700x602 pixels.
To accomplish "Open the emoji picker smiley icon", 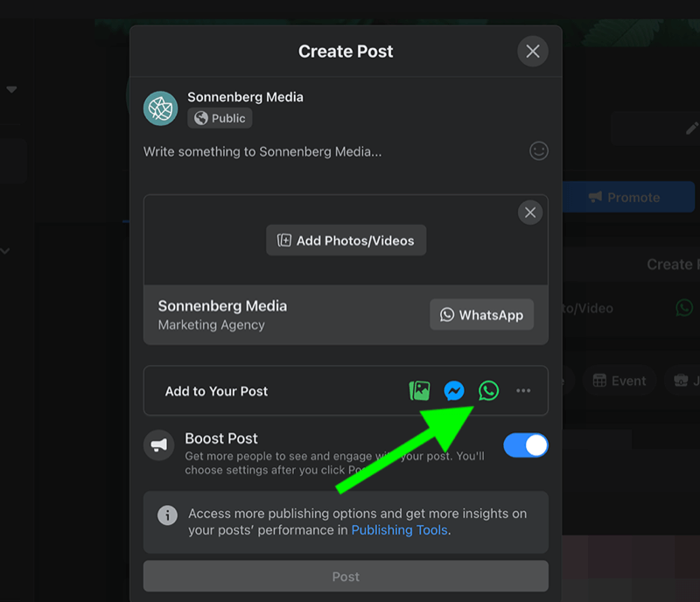I will (x=539, y=151).
